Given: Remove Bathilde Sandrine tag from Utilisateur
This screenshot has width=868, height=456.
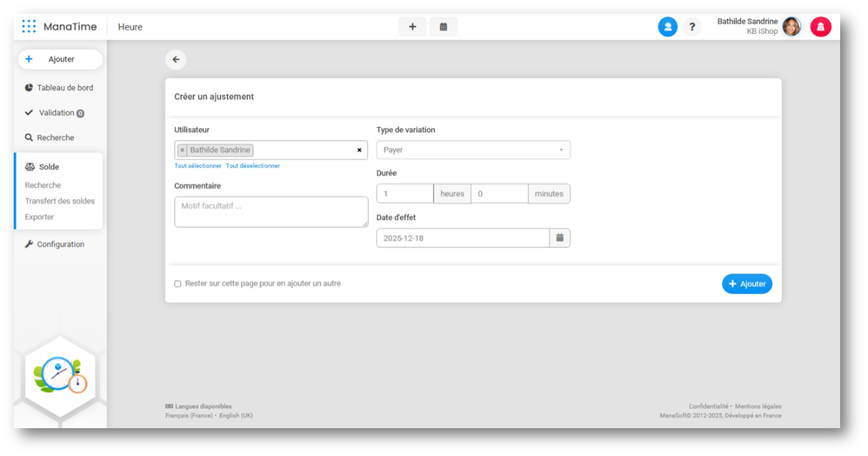Looking at the screenshot, I should click(183, 150).
